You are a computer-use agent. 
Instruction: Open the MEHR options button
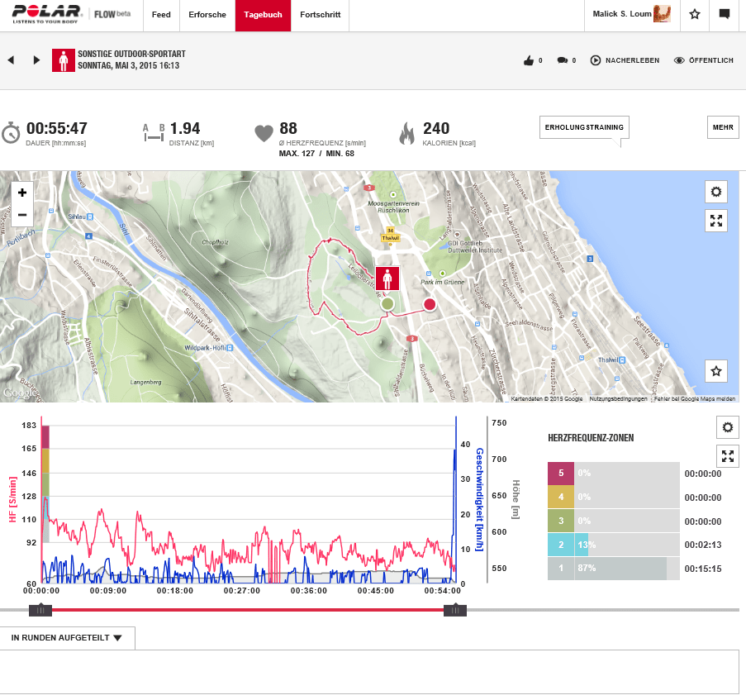coord(723,127)
